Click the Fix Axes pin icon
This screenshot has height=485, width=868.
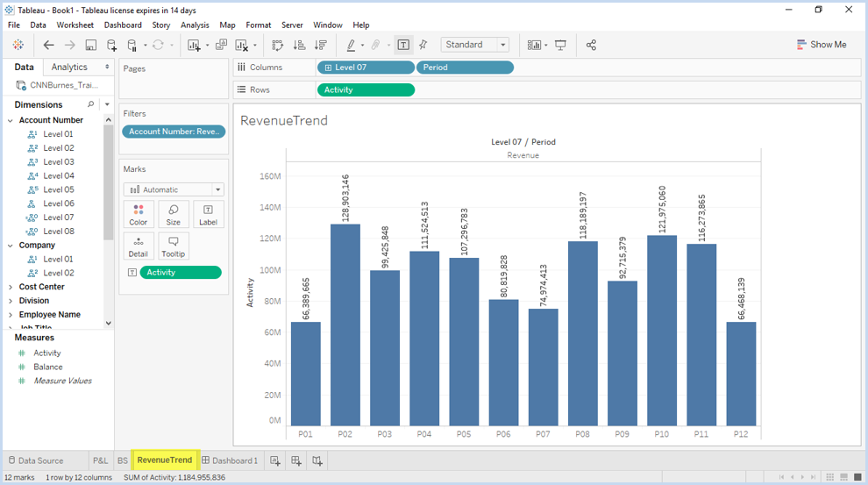pos(423,45)
